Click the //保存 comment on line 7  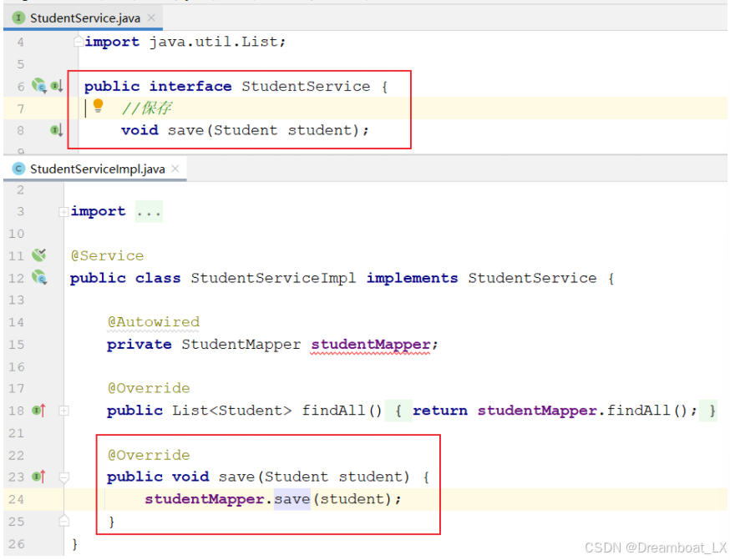tap(146, 108)
